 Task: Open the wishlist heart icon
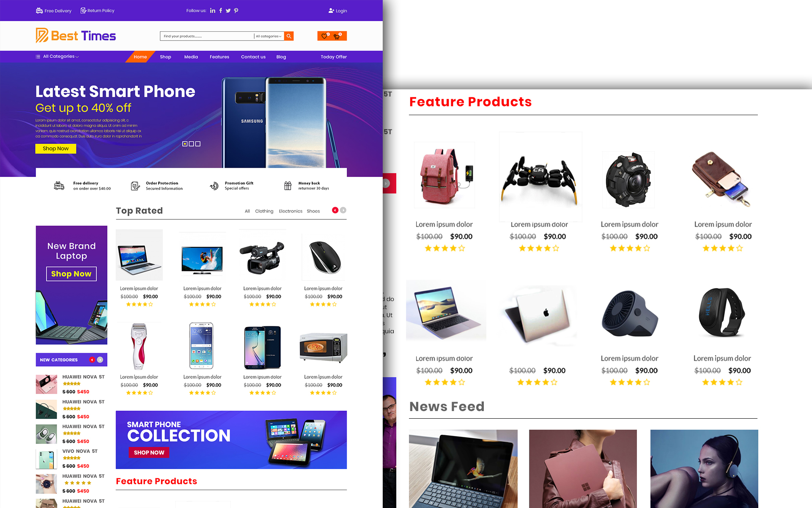tap(324, 36)
